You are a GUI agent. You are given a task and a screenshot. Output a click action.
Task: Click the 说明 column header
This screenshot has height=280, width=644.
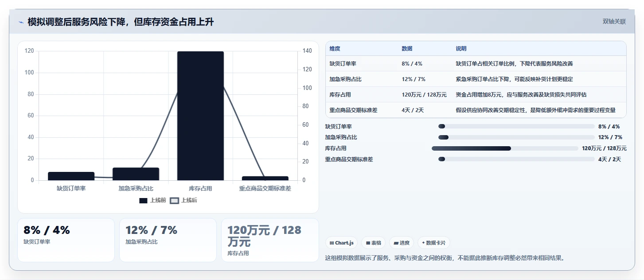click(x=461, y=49)
